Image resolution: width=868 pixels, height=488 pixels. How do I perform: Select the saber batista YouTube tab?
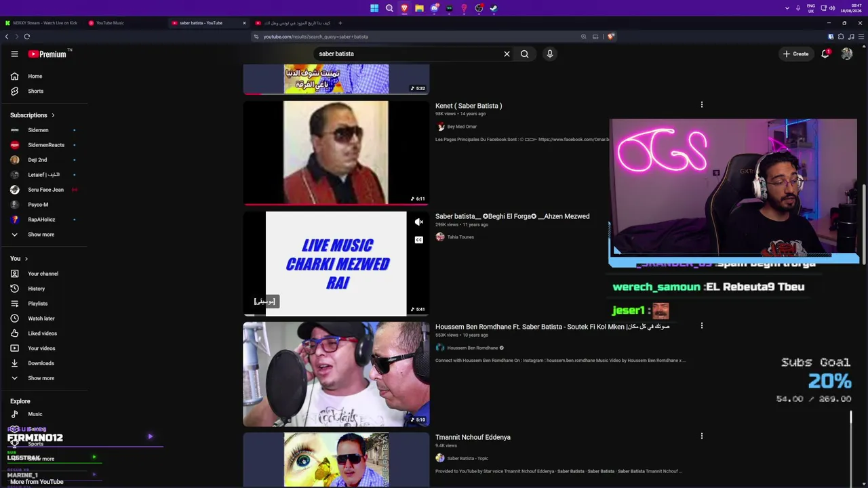coord(209,23)
